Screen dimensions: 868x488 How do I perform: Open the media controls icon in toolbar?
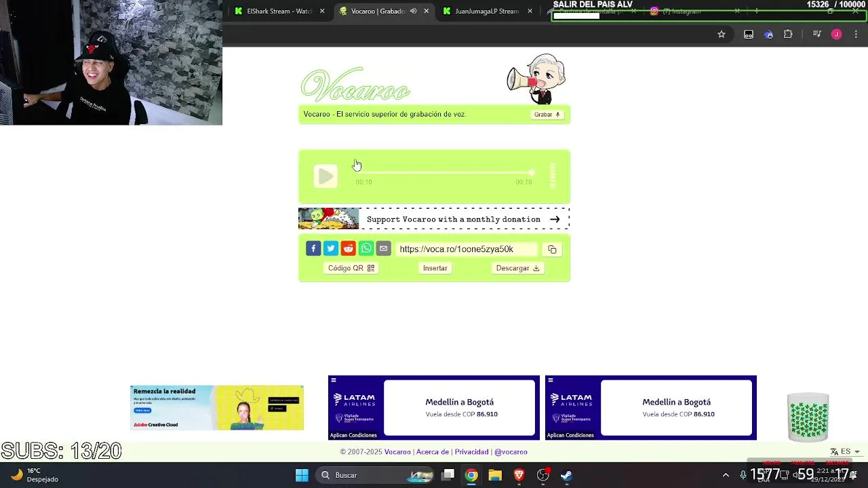(x=817, y=34)
